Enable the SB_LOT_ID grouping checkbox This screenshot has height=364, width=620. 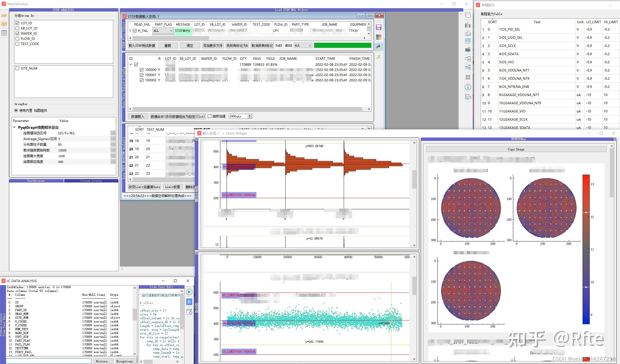pyautogui.click(x=17, y=28)
